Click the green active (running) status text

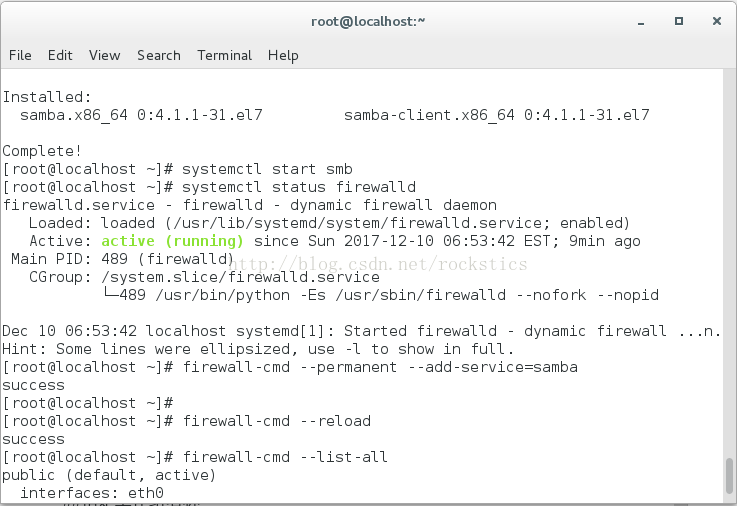pyautogui.click(x=172, y=241)
